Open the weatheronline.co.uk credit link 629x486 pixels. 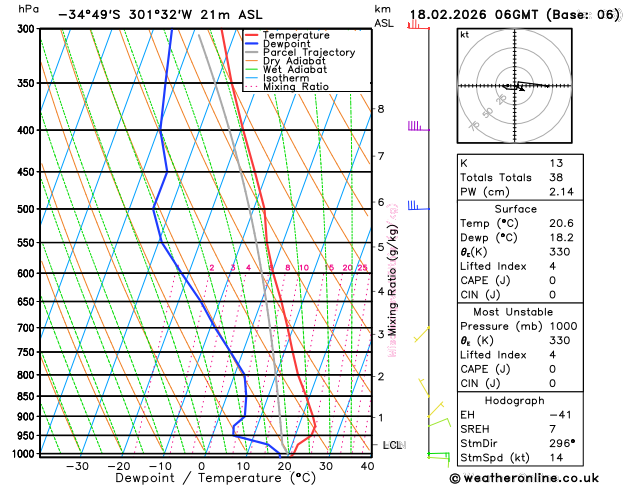pos(524,478)
